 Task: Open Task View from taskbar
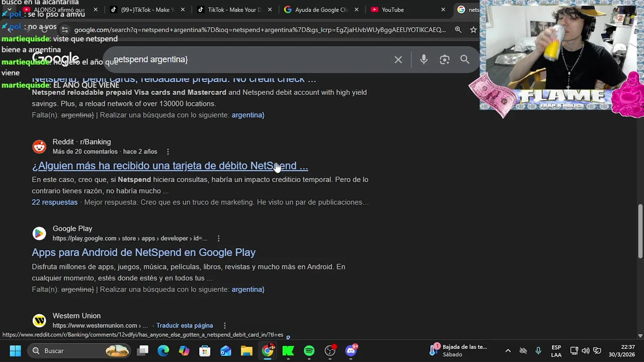143,350
